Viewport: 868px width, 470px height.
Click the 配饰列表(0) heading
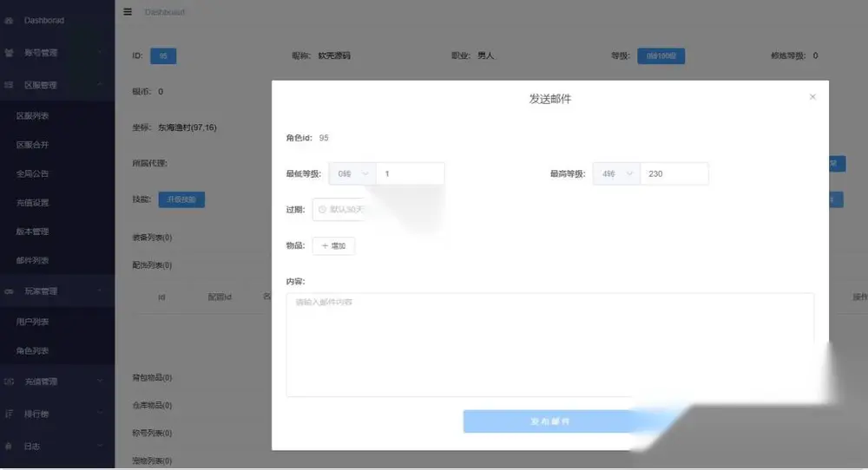(x=152, y=264)
